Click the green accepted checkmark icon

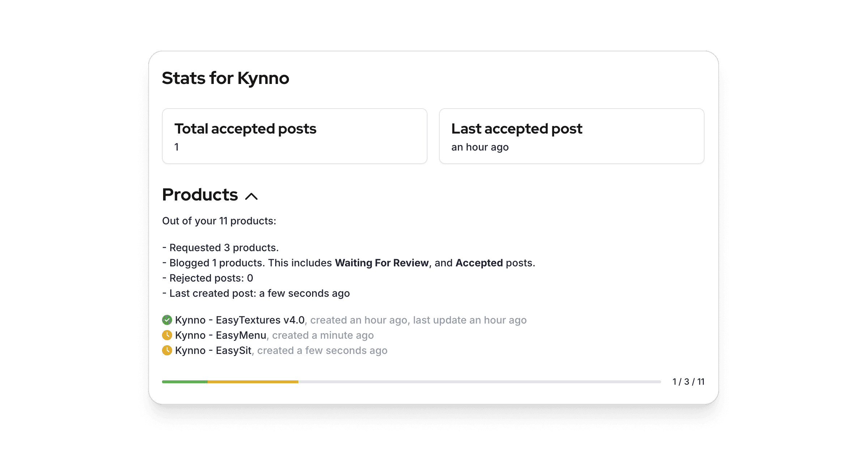pos(167,320)
